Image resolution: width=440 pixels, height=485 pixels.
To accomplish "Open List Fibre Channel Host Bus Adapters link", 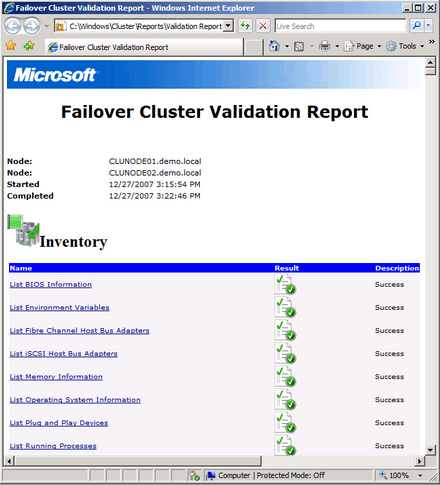I will point(79,331).
